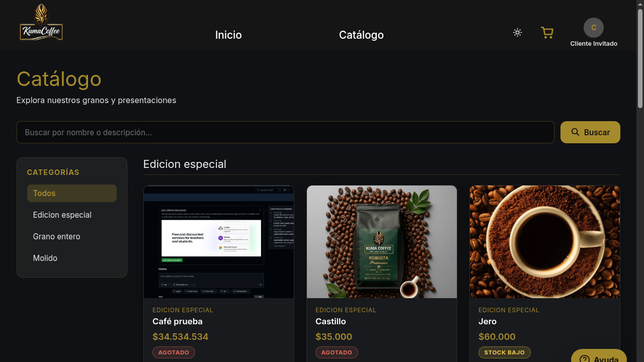Open the Cliente Invitado avatar menu
644x362 pixels.
pyautogui.click(x=594, y=28)
